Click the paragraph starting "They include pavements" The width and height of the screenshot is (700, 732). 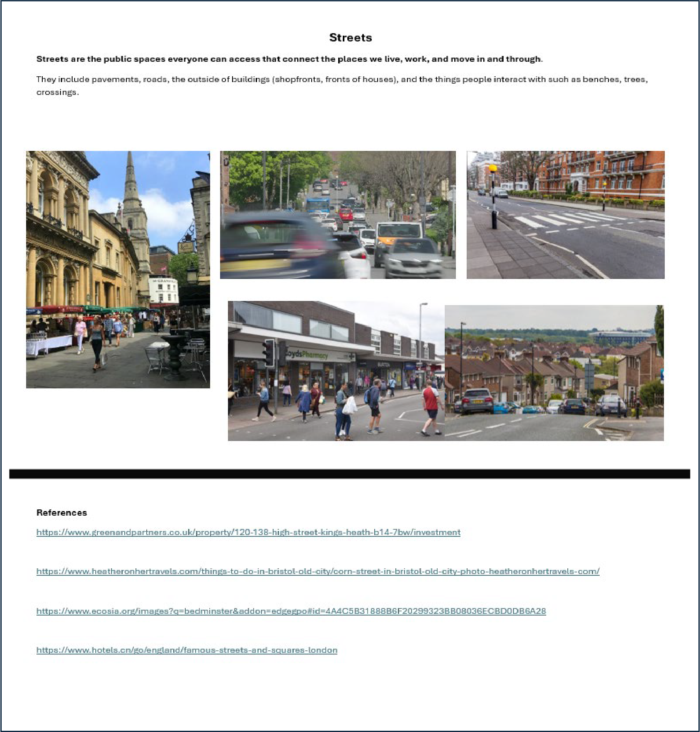pyautogui.click(x=342, y=80)
